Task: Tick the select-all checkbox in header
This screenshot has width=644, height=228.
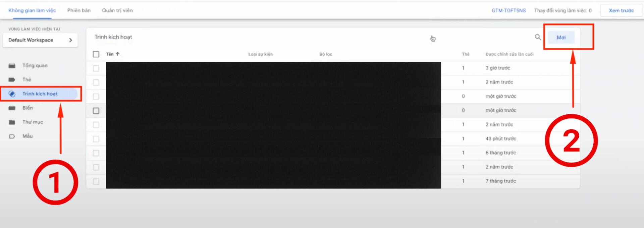Action: (x=96, y=54)
